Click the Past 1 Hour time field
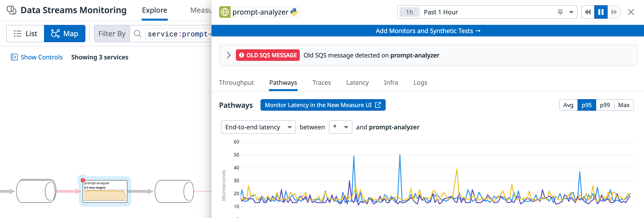This screenshot has height=218, width=644. coord(487,12)
